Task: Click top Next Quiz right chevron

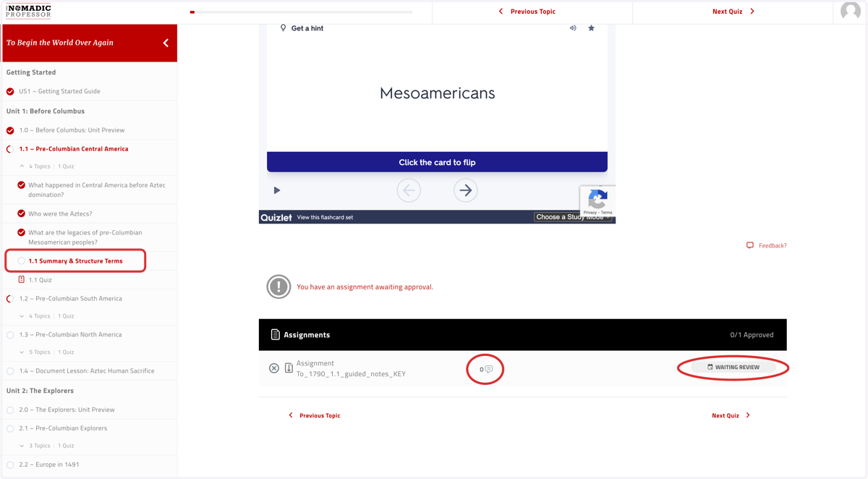Action: click(x=752, y=12)
